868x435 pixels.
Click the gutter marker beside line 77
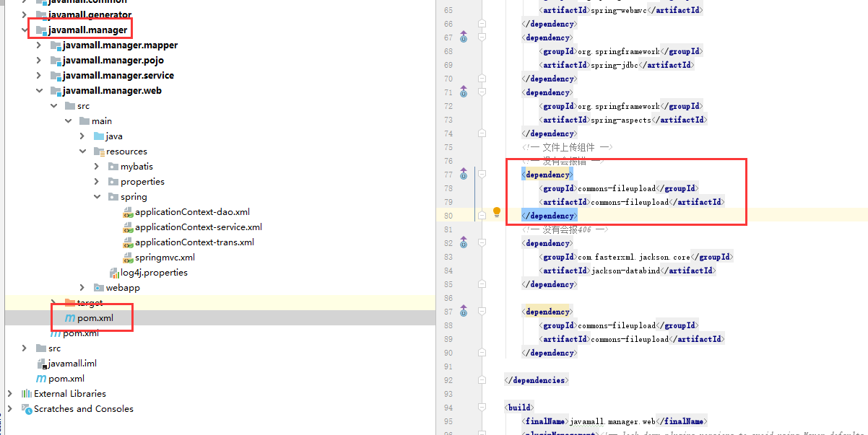point(464,175)
